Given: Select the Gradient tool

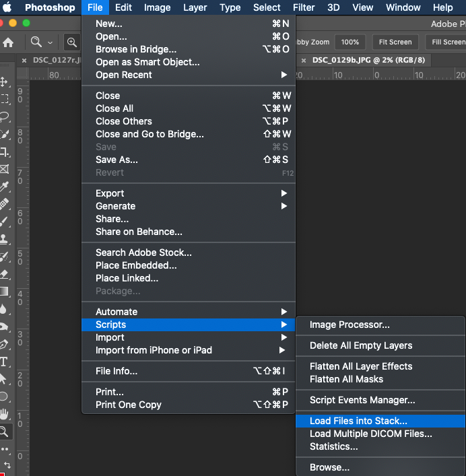Looking at the screenshot, I should point(5,292).
